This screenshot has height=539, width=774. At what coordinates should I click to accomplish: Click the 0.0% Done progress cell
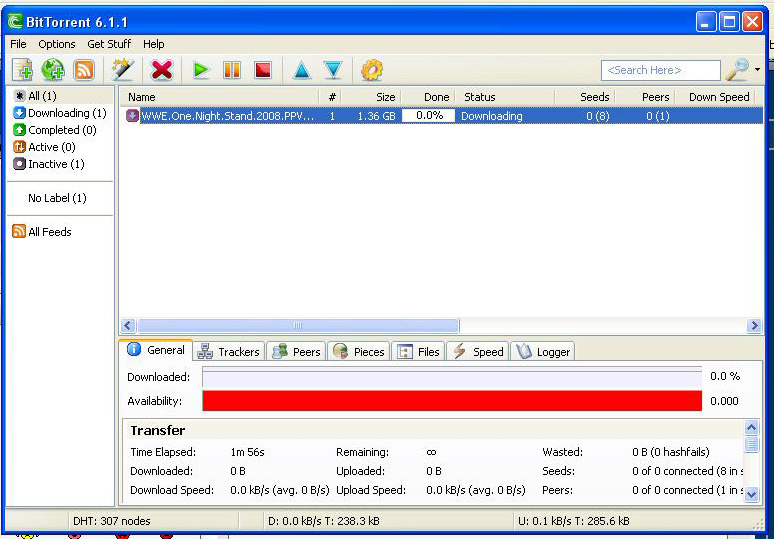coord(428,116)
